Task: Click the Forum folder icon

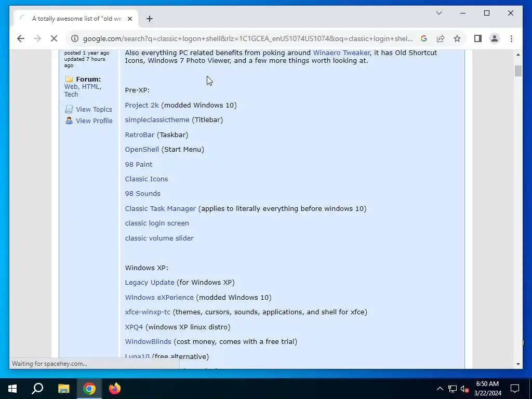Action: click(69, 79)
